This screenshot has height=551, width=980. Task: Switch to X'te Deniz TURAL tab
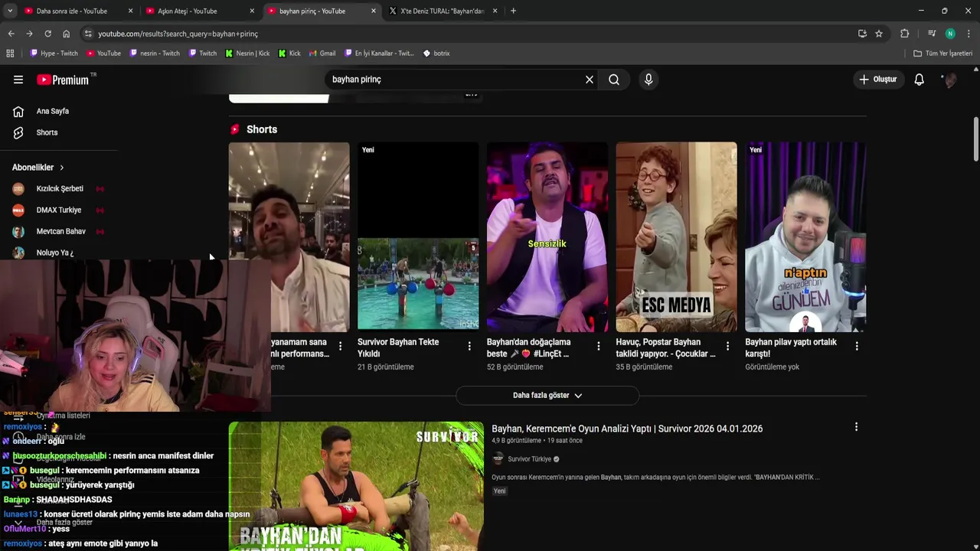[x=443, y=11]
